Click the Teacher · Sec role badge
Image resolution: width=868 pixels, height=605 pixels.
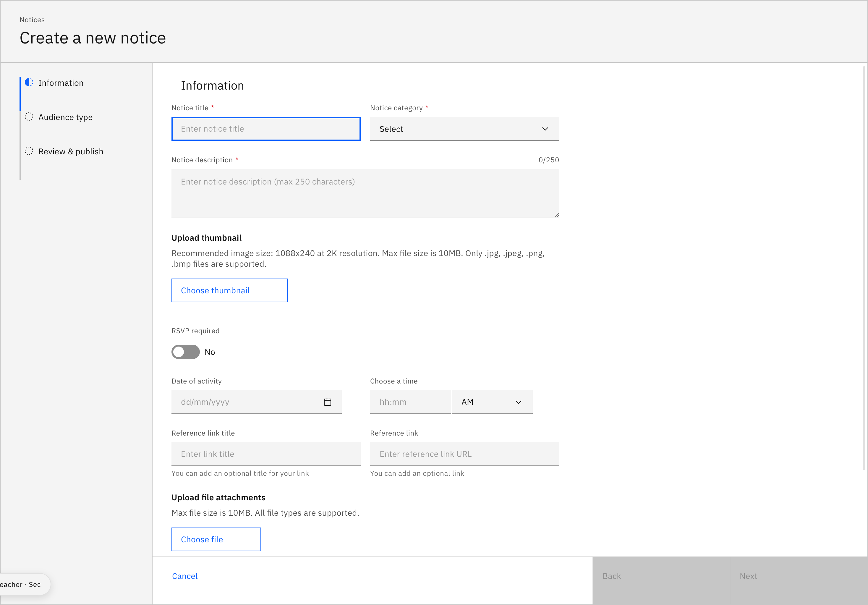(x=25, y=584)
